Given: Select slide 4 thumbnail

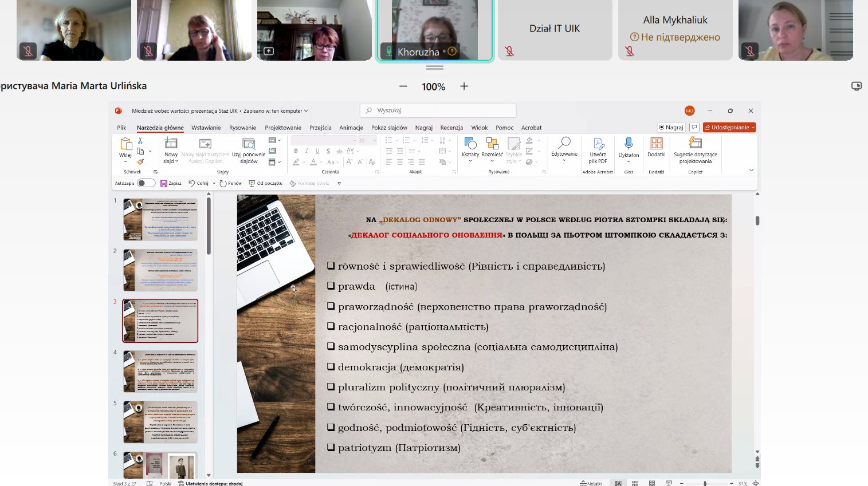Looking at the screenshot, I should pyautogui.click(x=160, y=372).
